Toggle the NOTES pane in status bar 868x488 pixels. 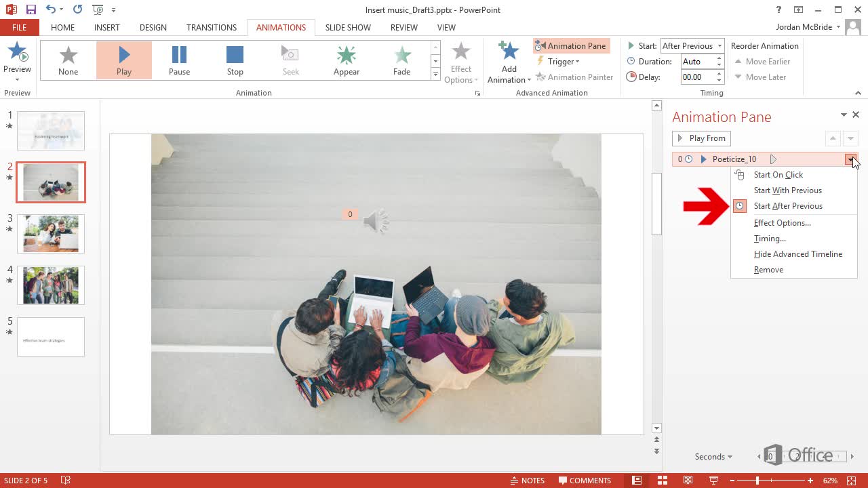(x=528, y=481)
